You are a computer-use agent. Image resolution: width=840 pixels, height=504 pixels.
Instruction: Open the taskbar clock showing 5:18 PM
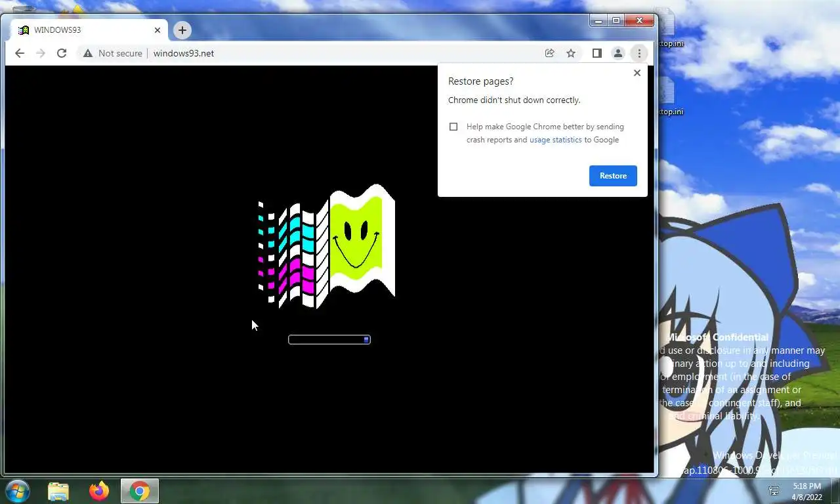tap(807, 492)
